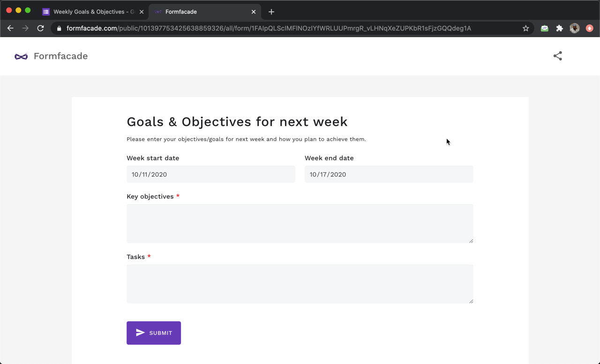
Task: Open the green mail extension icon
Action: 544,28
